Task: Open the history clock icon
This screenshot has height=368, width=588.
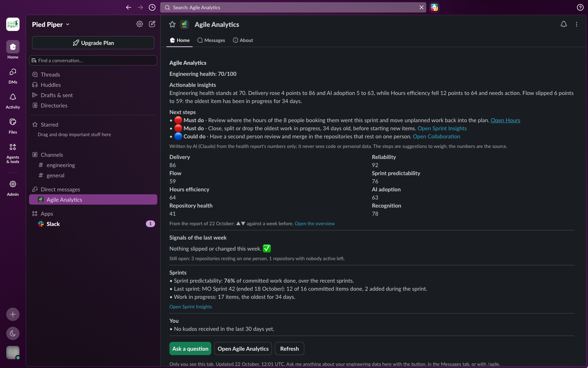Action: point(152,7)
